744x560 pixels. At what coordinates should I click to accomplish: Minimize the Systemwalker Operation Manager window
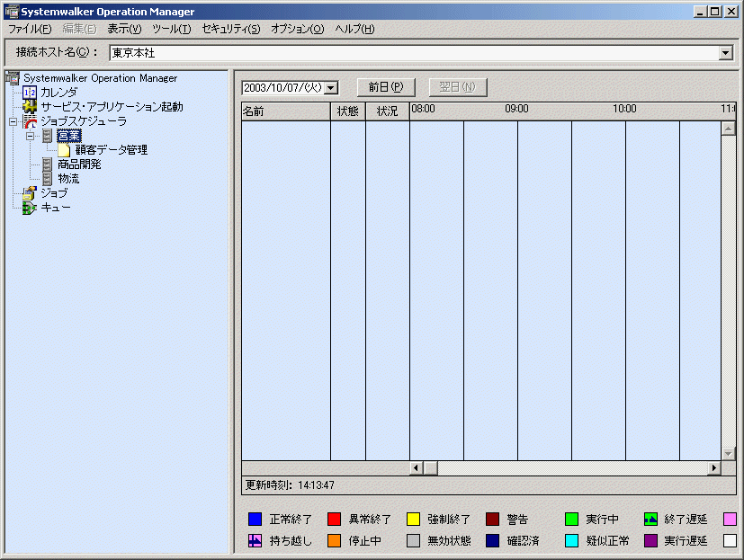[700, 12]
